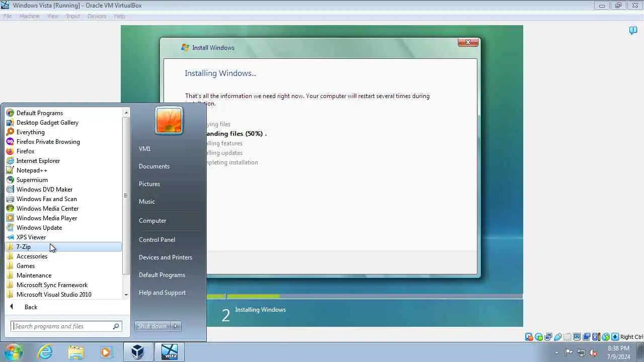Click the flower user account picture
Viewport: 644px width, 362px height.
(x=169, y=121)
